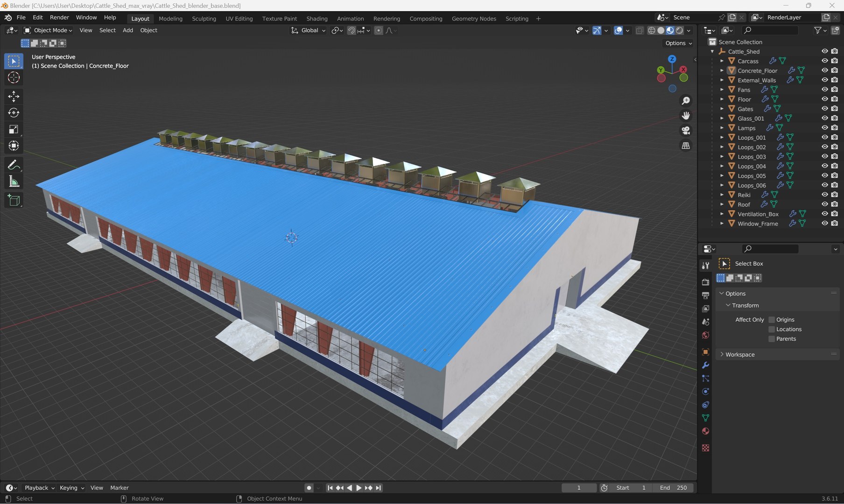Open the Object Mode dropdown
Viewport: 844px width, 504px height.
point(48,30)
